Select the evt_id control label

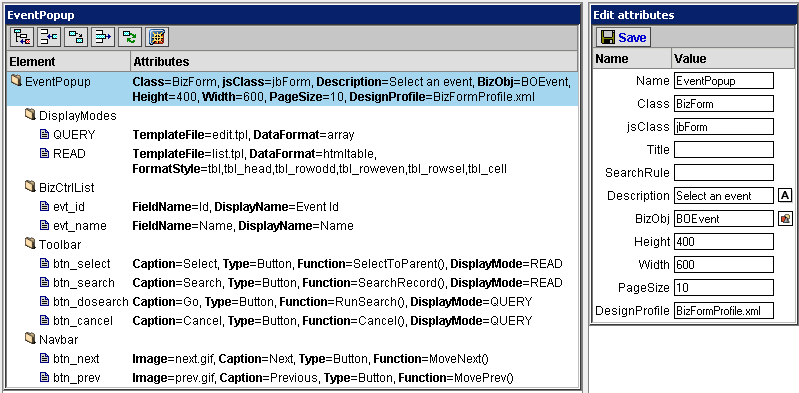point(69,207)
